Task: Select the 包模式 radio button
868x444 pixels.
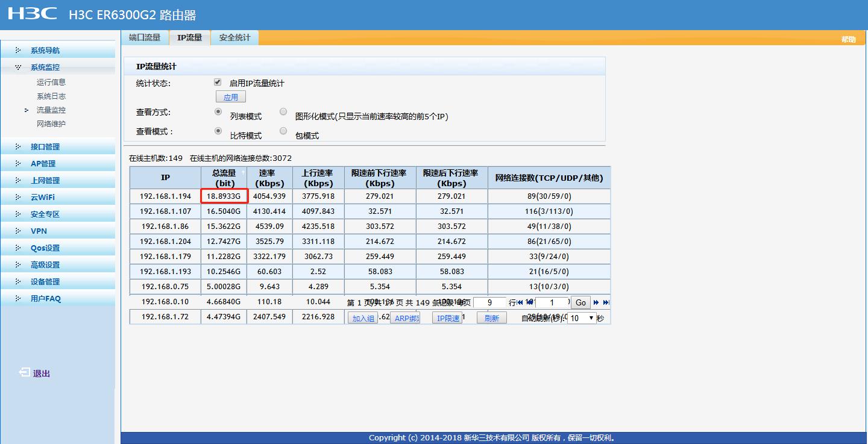Action: point(283,131)
